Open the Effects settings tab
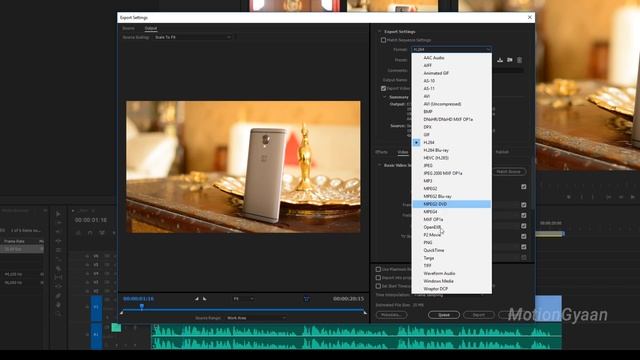The width and height of the screenshot is (640, 360). [x=381, y=152]
